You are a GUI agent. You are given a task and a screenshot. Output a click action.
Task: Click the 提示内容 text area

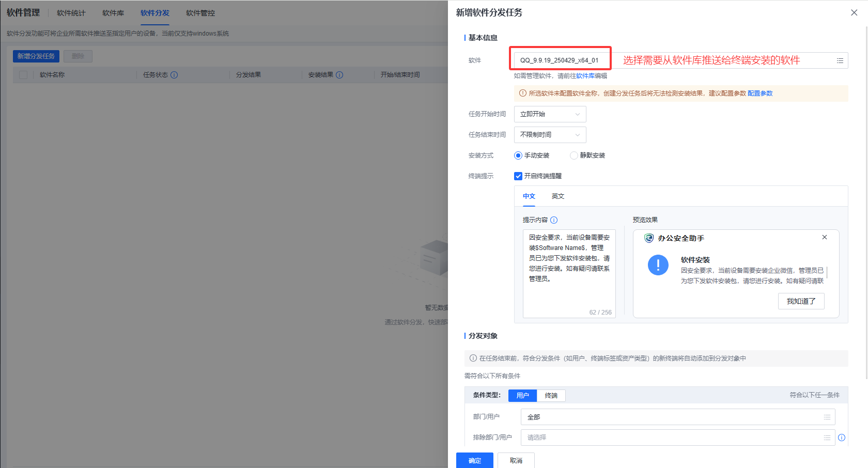569,273
